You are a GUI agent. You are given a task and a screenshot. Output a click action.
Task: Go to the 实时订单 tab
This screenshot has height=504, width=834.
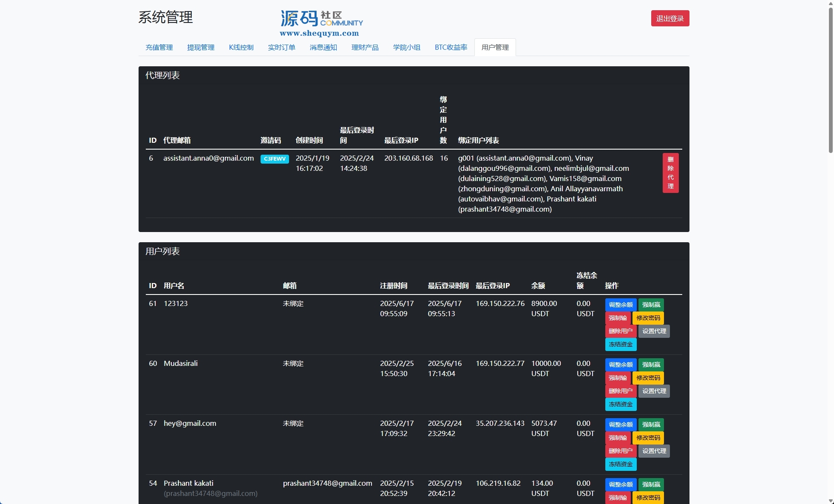pos(281,47)
